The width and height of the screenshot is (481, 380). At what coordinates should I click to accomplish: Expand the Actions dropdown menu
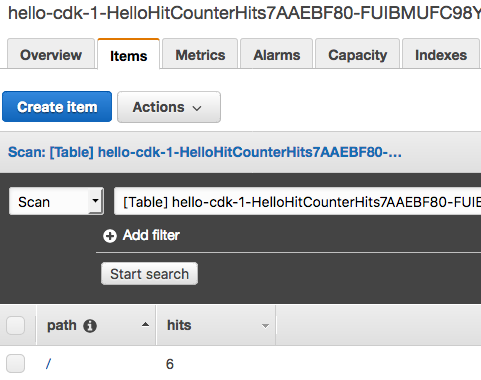[169, 107]
